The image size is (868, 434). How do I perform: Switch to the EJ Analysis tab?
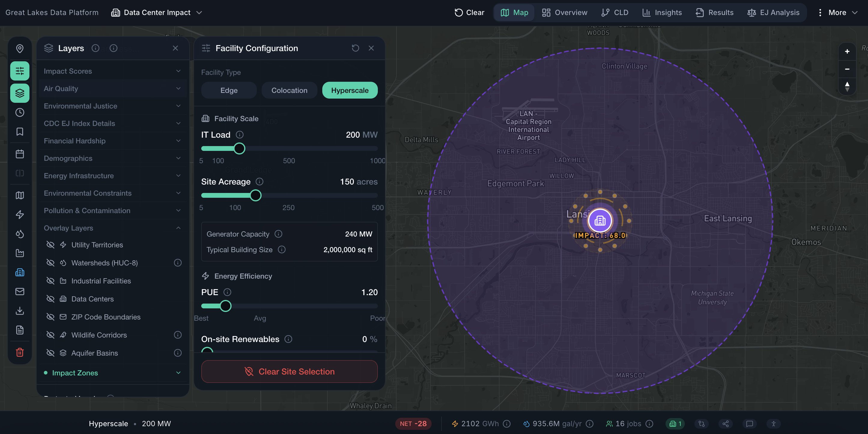coord(773,13)
